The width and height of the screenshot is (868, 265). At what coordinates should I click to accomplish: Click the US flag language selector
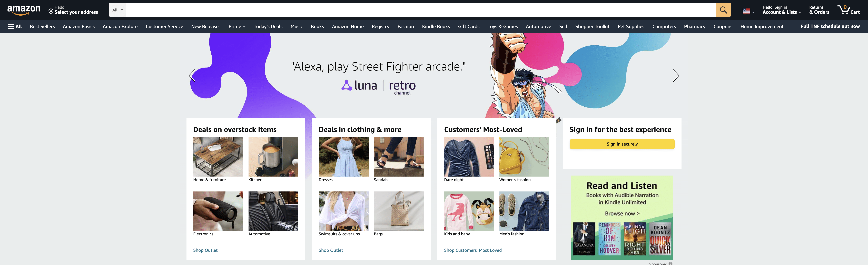[748, 11]
